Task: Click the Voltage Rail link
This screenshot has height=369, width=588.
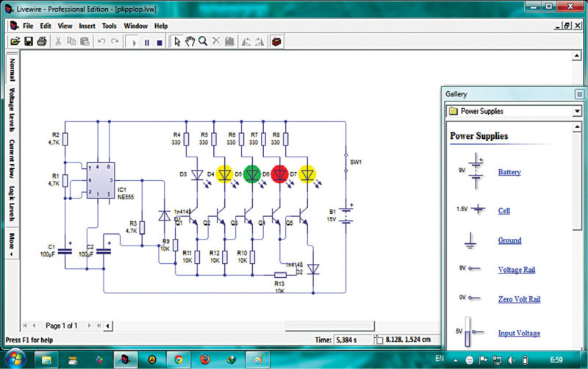Action: 516,270
